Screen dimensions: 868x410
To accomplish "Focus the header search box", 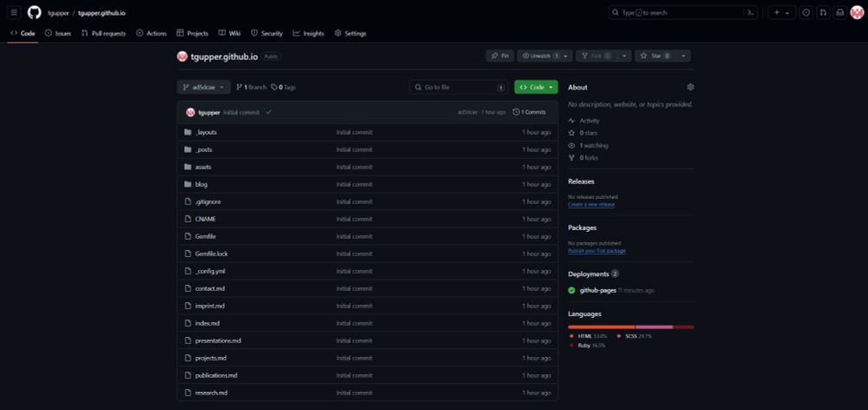I will (x=683, y=12).
